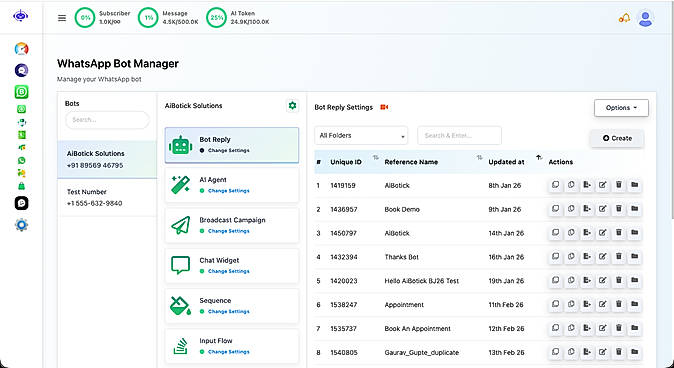Sort by the Reference Name column arrows
674x368 pixels.
pos(479,158)
